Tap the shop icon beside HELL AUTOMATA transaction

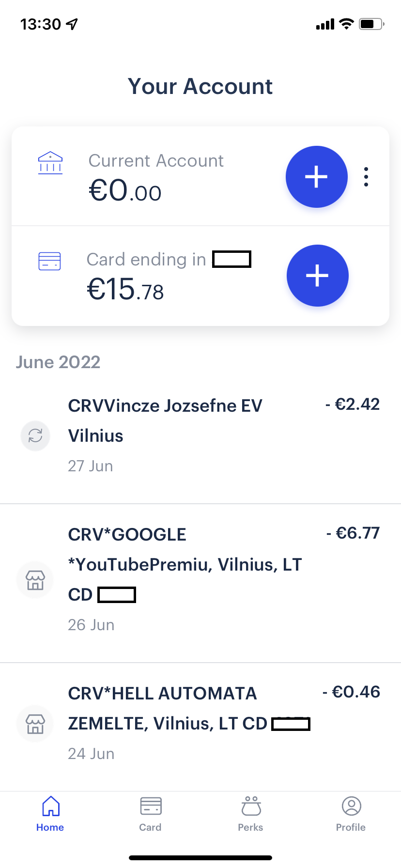35,724
